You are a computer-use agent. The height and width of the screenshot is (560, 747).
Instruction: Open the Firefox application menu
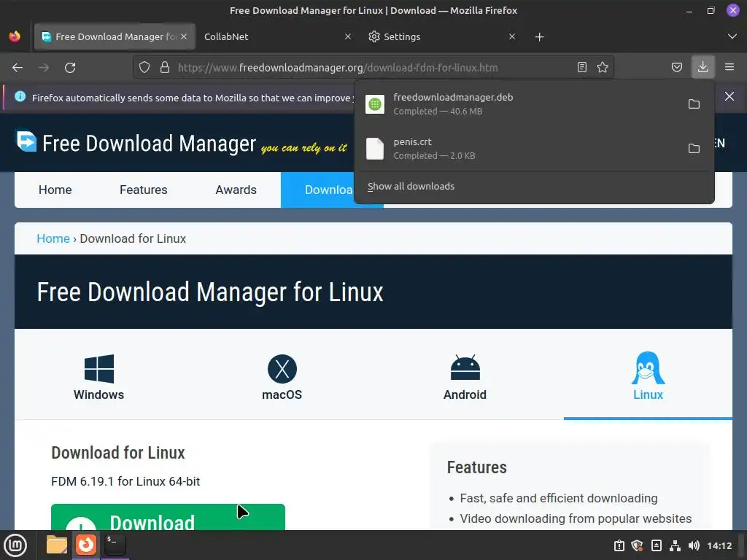coord(729,67)
